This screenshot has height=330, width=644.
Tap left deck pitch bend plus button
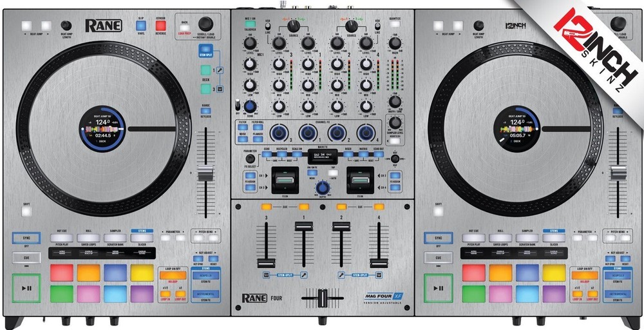coord(213,238)
